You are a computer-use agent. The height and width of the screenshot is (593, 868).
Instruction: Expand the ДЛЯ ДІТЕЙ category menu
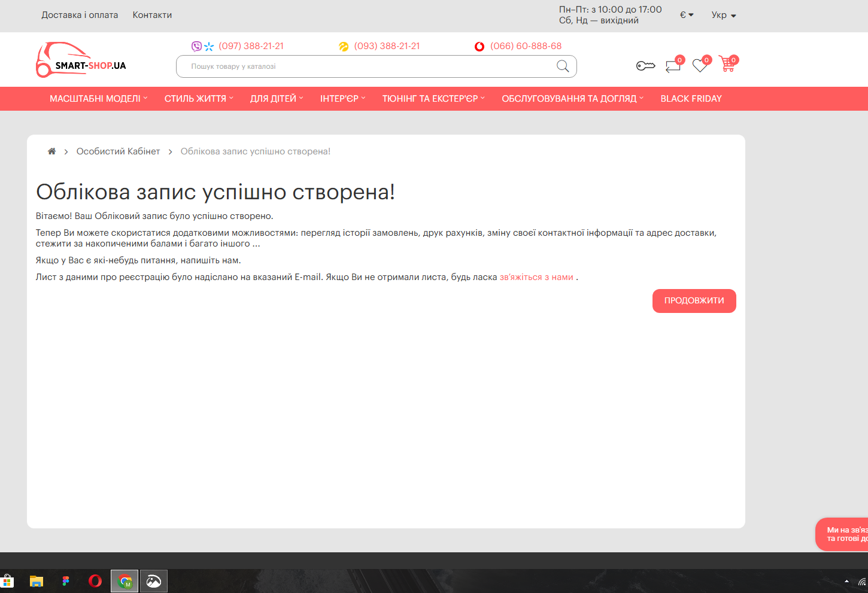click(x=276, y=99)
